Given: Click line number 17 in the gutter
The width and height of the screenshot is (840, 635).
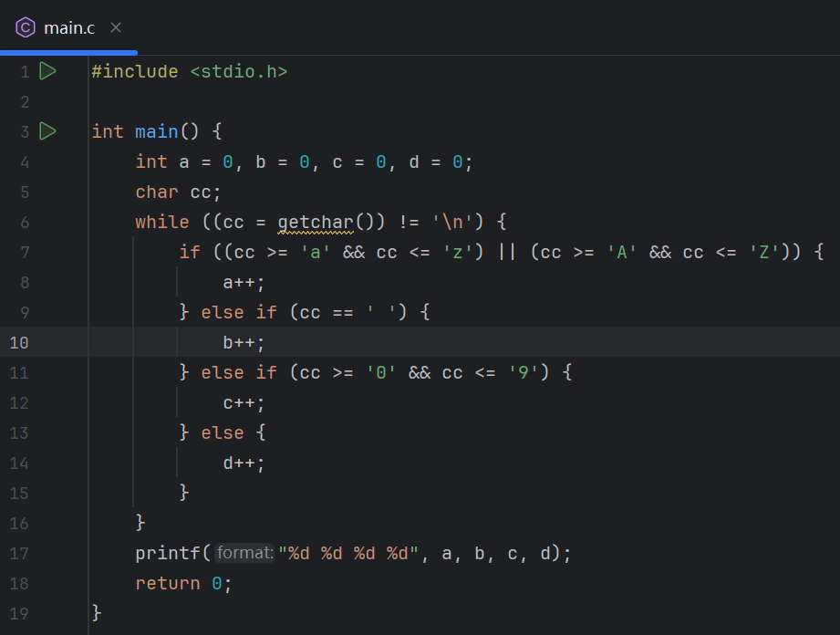Looking at the screenshot, I should pos(19,553).
